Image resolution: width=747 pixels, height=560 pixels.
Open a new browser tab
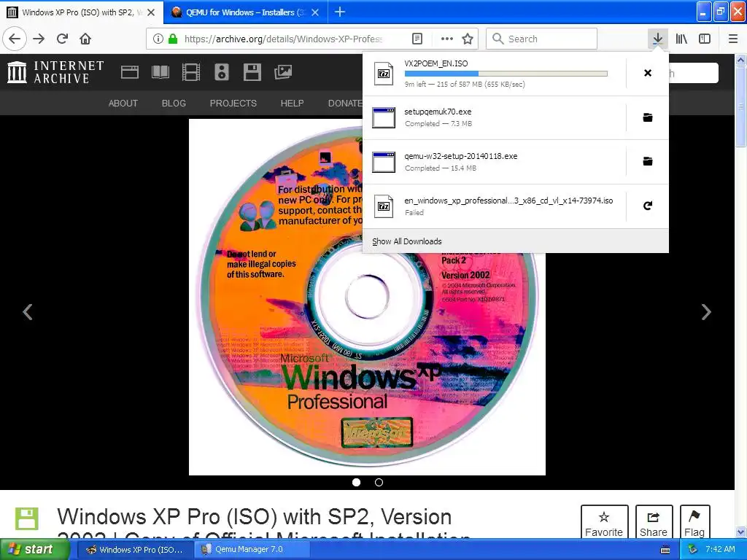[x=340, y=12]
